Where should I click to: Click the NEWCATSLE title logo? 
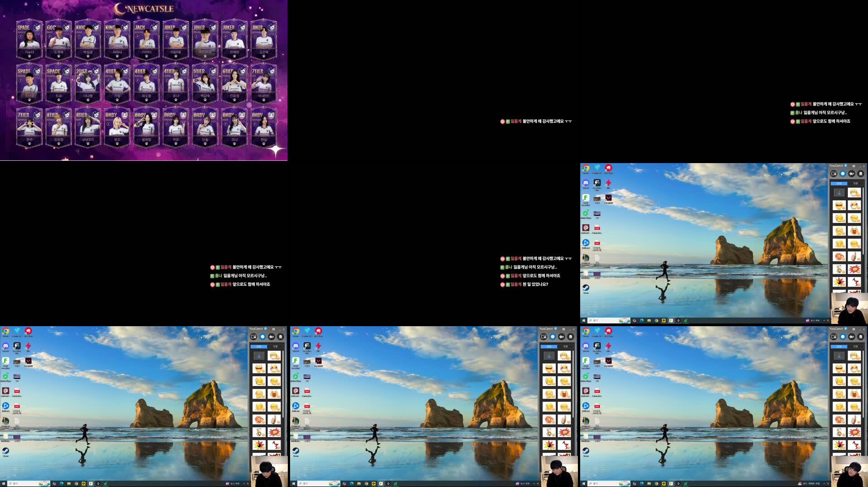[x=144, y=8]
